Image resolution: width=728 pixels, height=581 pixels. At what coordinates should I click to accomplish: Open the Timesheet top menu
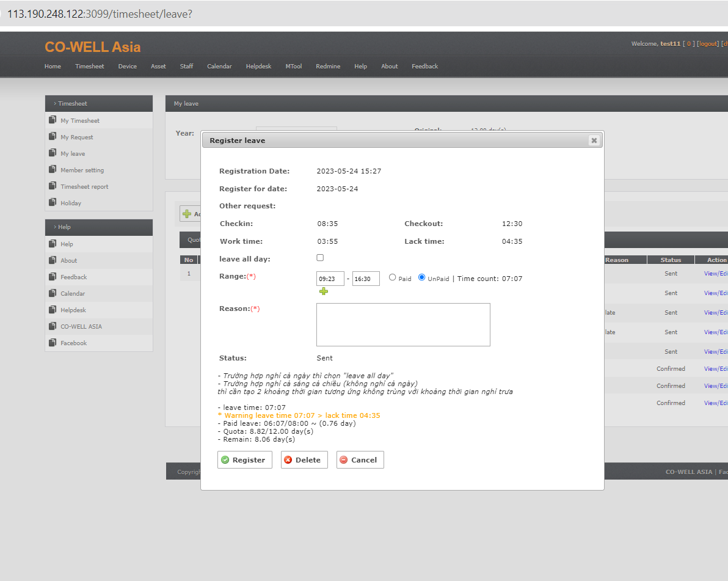point(90,67)
